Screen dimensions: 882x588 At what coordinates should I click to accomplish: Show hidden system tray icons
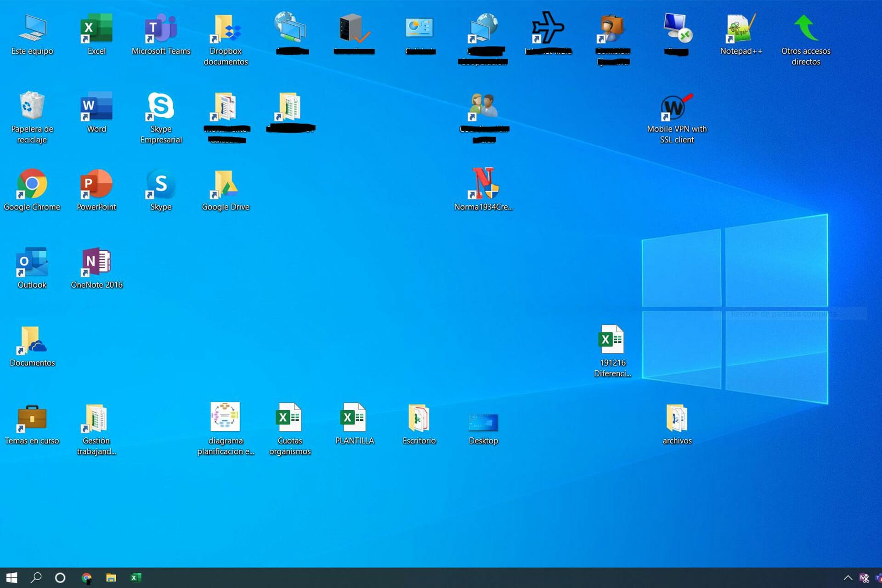pyautogui.click(x=848, y=578)
